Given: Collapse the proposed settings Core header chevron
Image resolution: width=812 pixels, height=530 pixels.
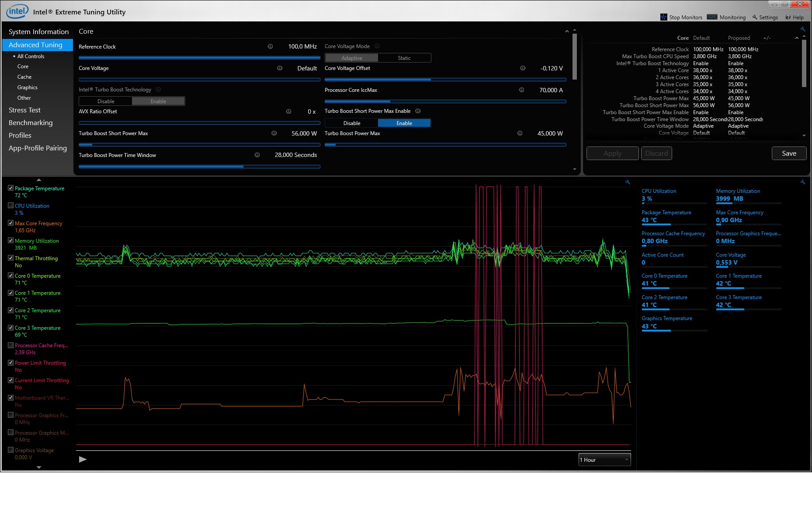Looking at the screenshot, I should [x=797, y=38].
